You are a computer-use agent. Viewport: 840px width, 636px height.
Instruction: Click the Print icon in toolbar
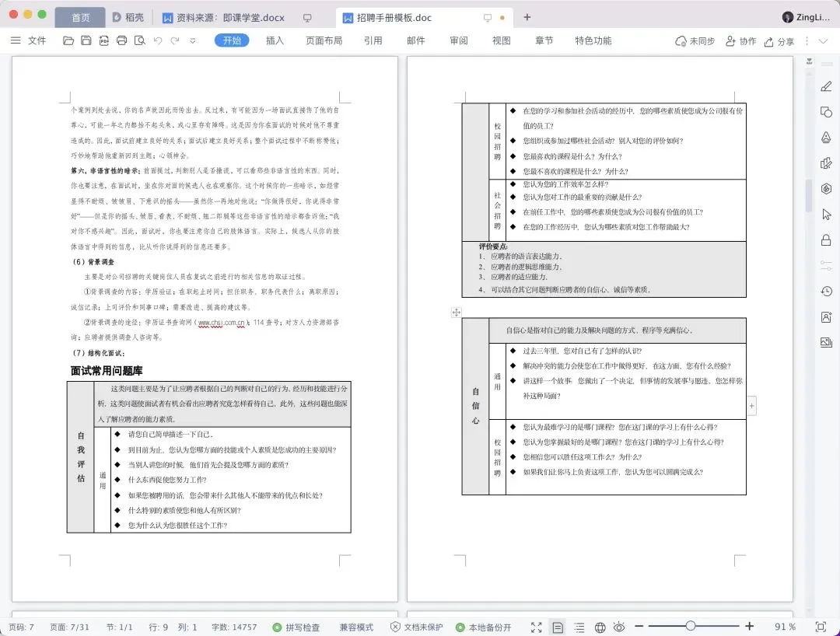pyautogui.click(x=121, y=40)
